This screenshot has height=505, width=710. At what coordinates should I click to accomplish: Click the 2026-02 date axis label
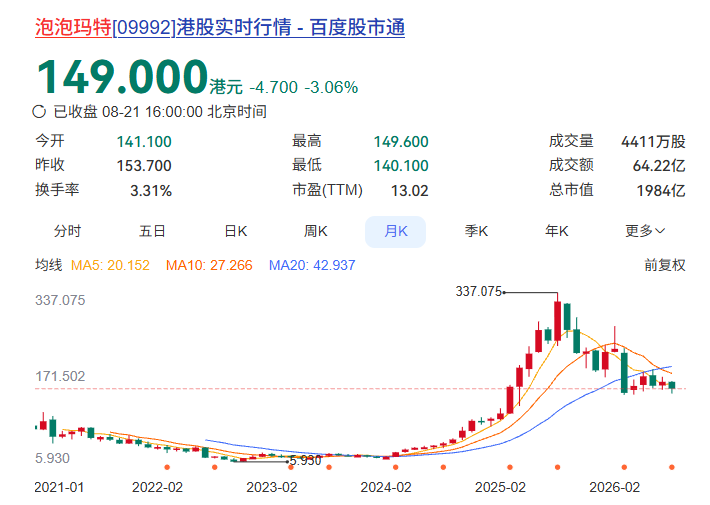(x=614, y=487)
